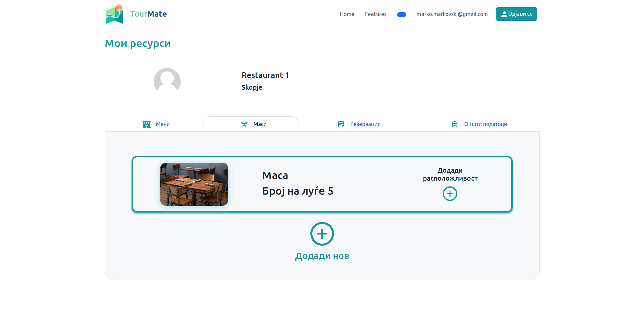Click the building icon beside Мени
The image size is (644, 319).
tap(147, 124)
